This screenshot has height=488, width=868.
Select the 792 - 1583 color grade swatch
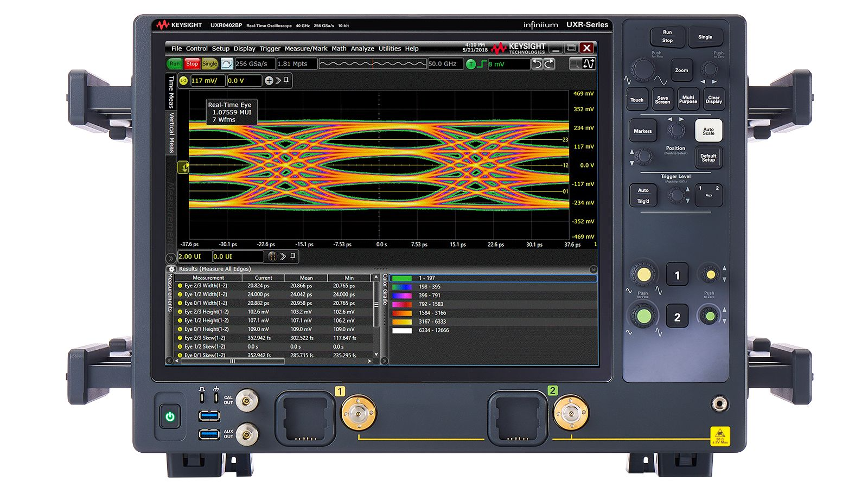click(402, 304)
